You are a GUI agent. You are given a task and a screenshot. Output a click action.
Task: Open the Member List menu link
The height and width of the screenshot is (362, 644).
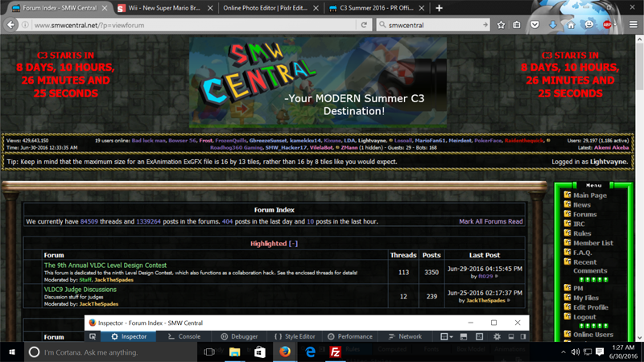pos(593,243)
